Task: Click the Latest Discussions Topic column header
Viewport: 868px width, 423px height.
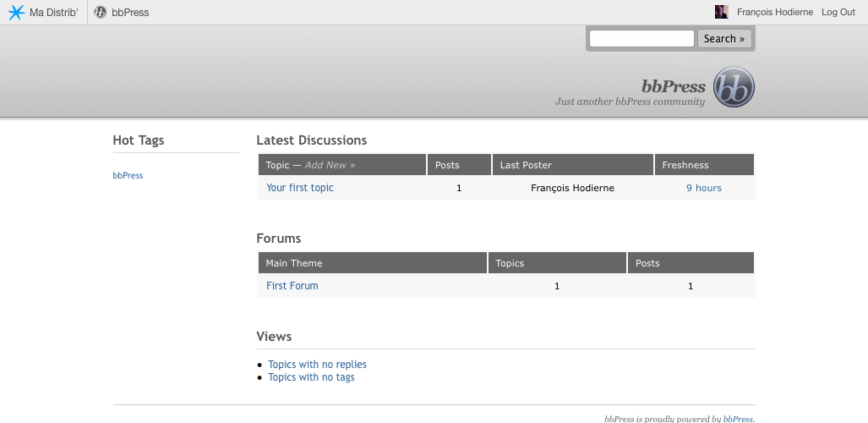Action: pyautogui.click(x=277, y=166)
